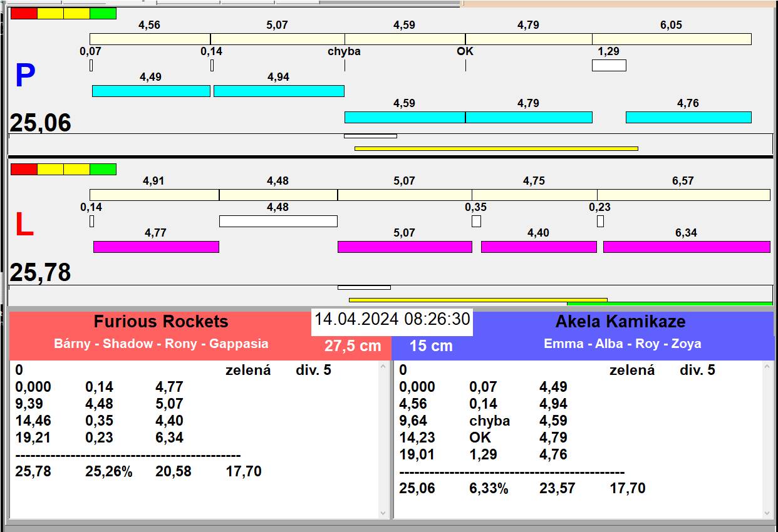The width and height of the screenshot is (778, 532).
Task: Click the long yellow bar in lane P
Action: click(x=496, y=148)
